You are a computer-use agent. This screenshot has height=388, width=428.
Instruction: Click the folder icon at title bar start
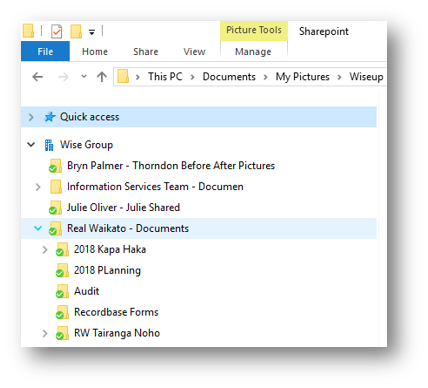coord(29,31)
